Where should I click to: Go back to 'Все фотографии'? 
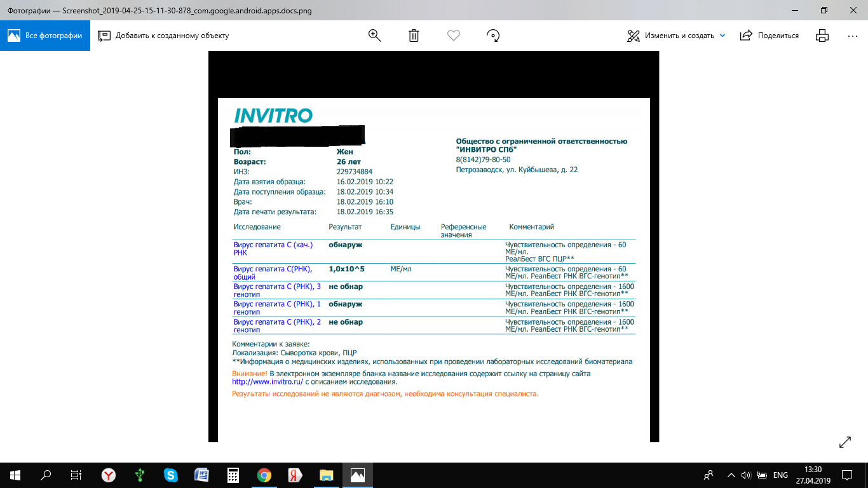(x=45, y=36)
